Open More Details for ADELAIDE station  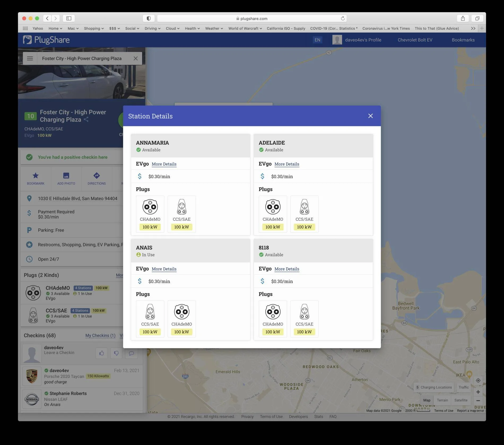[287, 164]
